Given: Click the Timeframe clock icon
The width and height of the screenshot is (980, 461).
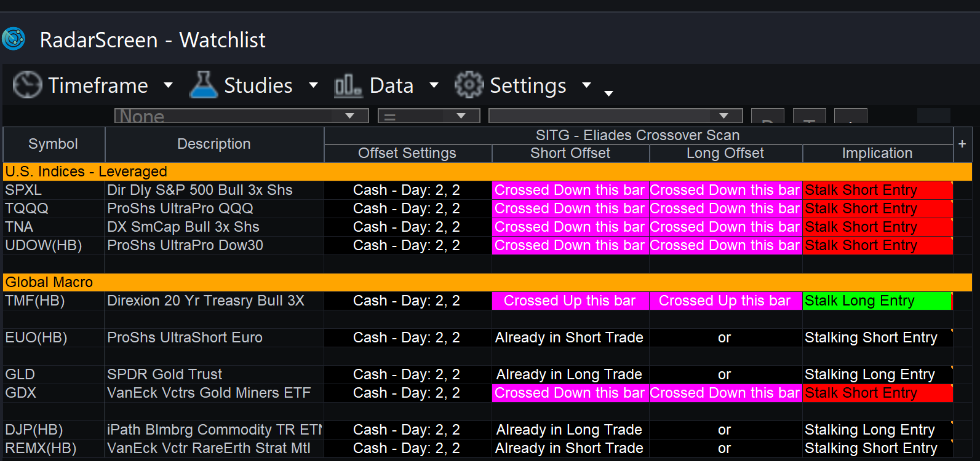Looking at the screenshot, I should point(27,85).
